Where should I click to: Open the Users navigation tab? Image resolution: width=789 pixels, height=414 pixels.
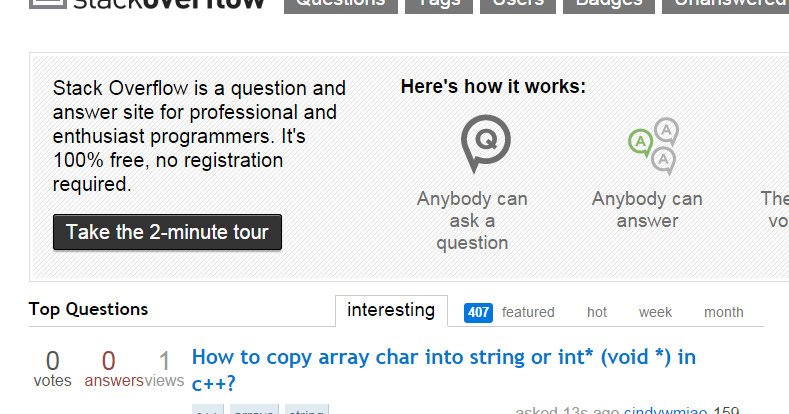(x=518, y=6)
